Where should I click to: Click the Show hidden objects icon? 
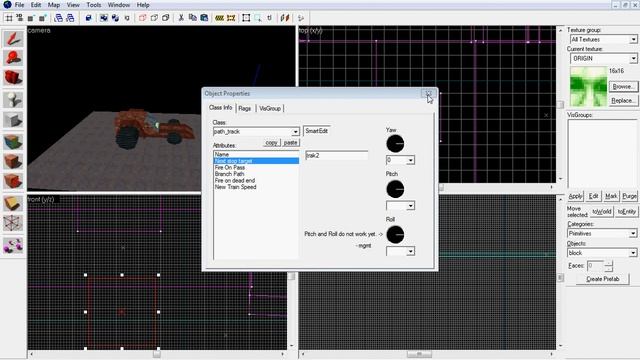[166, 18]
